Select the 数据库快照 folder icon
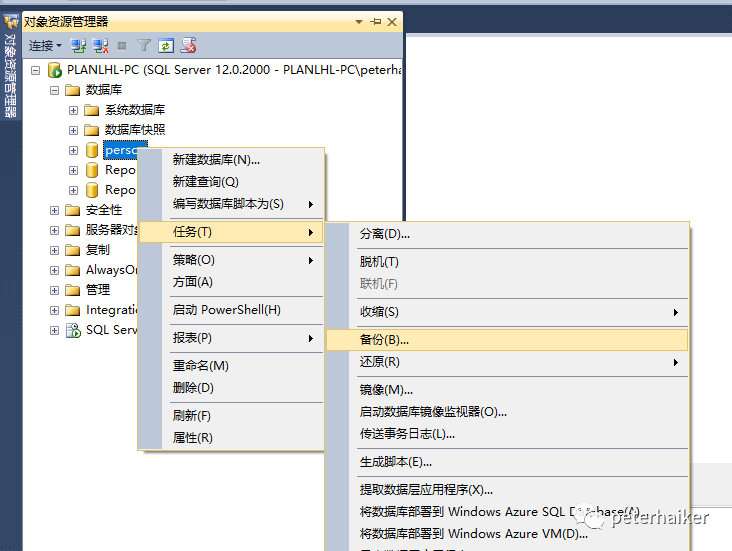732x551 pixels. tap(92, 130)
